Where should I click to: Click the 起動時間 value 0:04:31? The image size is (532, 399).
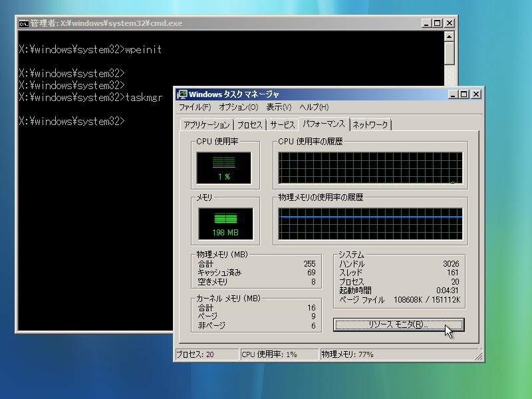pyautogui.click(x=448, y=291)
